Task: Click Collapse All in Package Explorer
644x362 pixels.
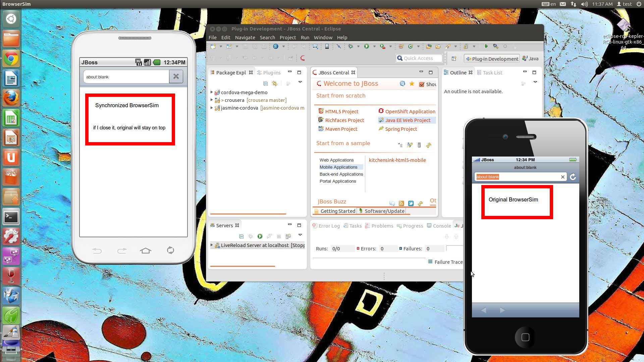Action: tap(265, 83)
